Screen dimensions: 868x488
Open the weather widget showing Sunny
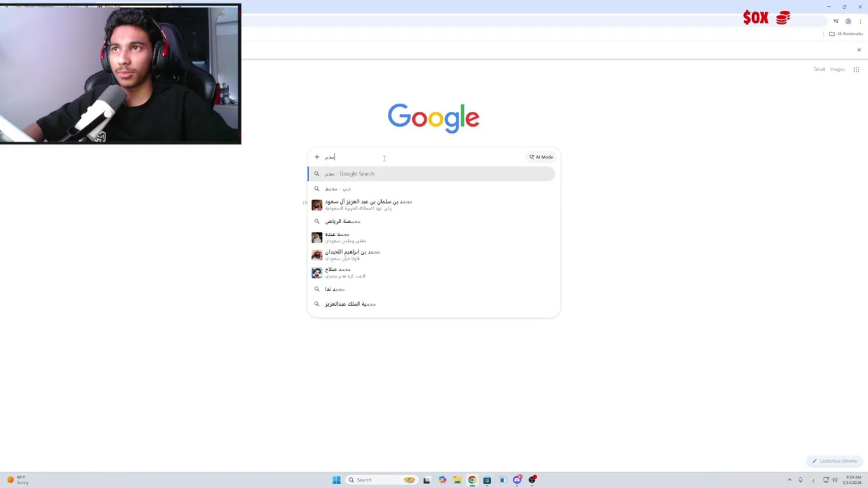pos(18,480)
